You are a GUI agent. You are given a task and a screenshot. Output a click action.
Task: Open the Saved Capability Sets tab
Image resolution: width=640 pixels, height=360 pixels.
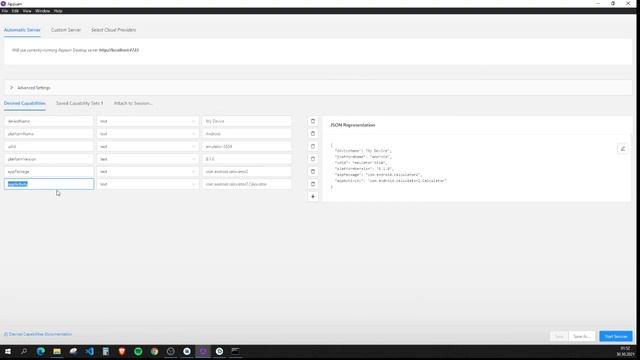pyautogui.click(x=80, y=103)
